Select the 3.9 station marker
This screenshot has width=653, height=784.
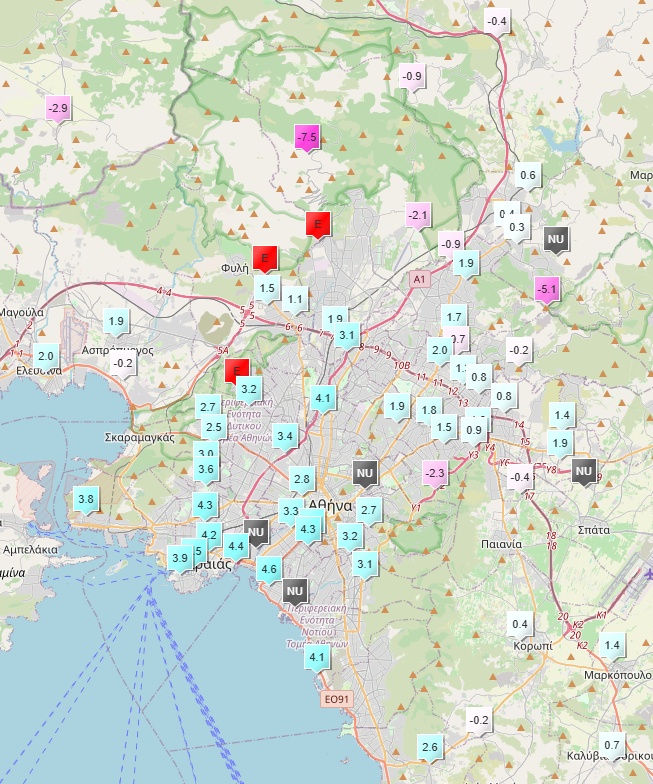pyautogui.click(x=180, y=559)
